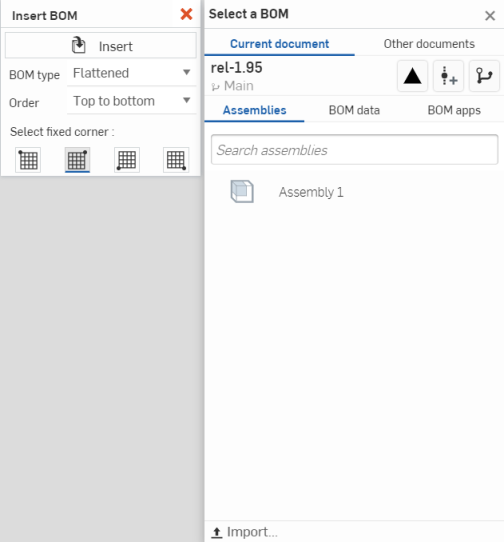Close the Select a BOM panel
Screen dimensions: 504x542
pos(490,16)
